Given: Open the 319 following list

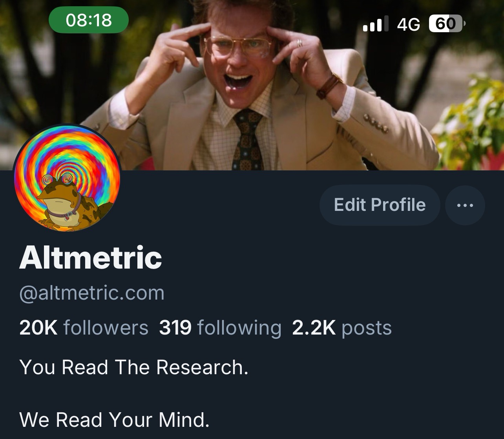Looking at the screenshot, I should (x=220, y=328).
